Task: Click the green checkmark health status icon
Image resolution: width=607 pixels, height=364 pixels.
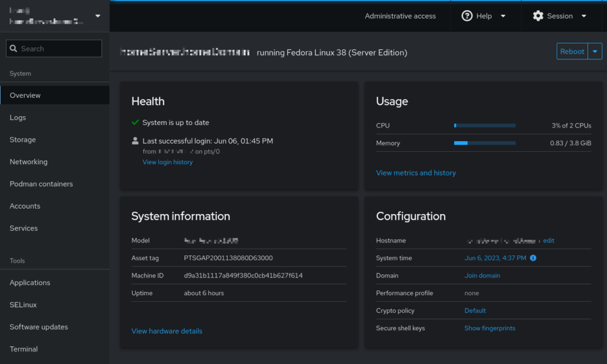Action: (135, 123)
